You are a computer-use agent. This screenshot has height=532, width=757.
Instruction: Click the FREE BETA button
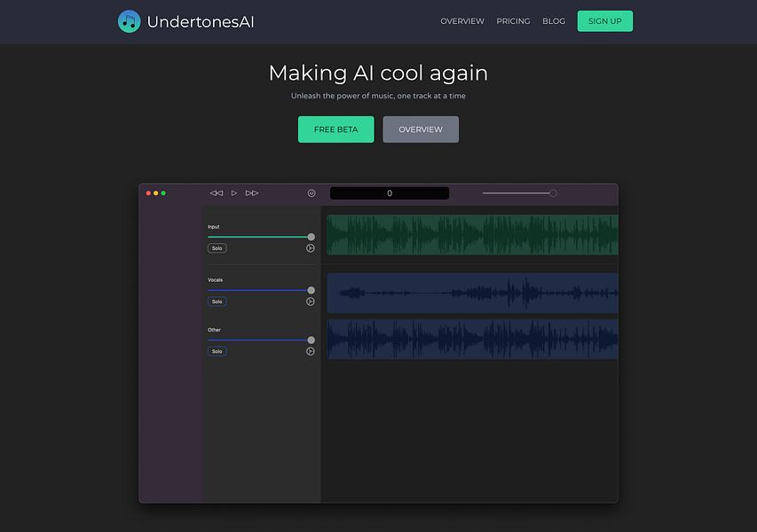(335, 129)
